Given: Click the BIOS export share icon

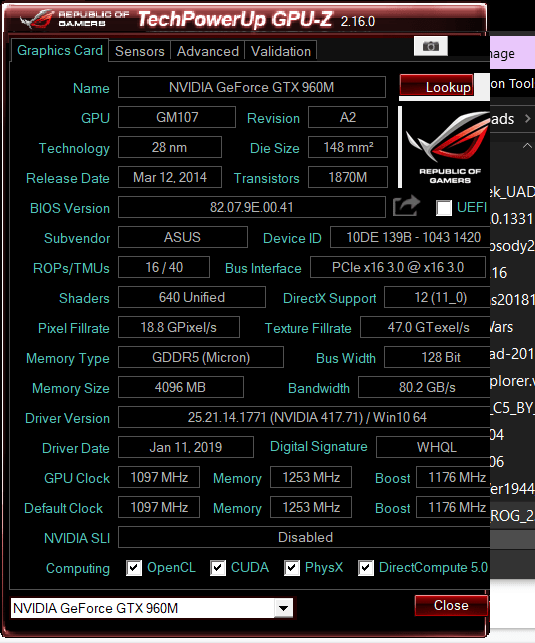Looking at the screenshot, I should pos(406,206).
